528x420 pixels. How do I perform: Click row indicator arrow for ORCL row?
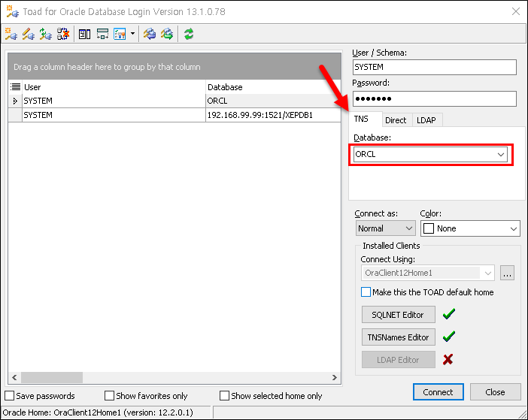pos(15,101)
